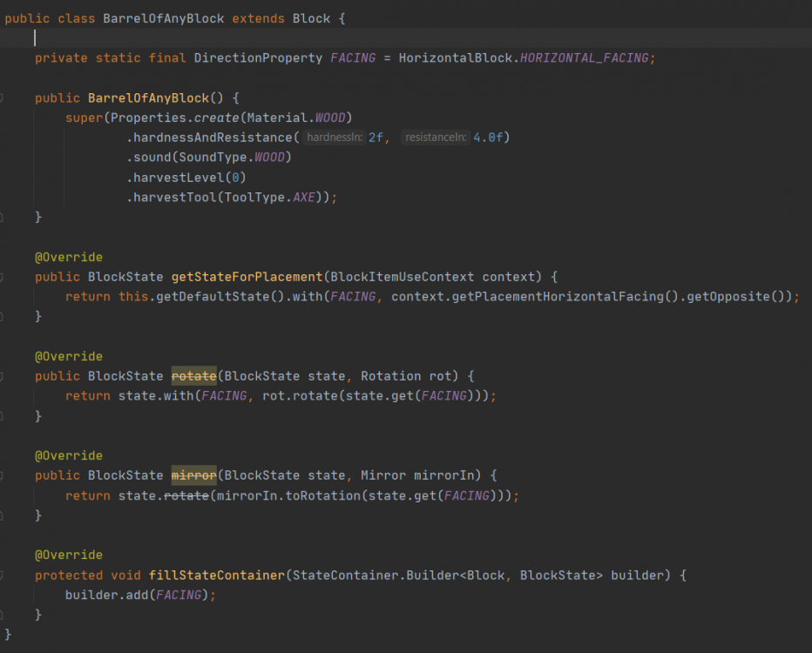
Task: Click the 'extends' keyword
Action: coord(259,18)
